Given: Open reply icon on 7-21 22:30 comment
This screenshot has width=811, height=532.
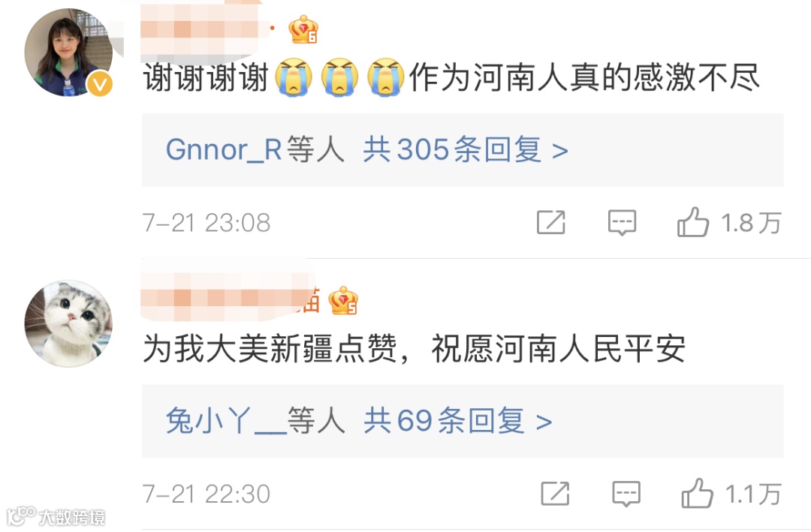Looking at the screenshot, I should click(626, 494).
